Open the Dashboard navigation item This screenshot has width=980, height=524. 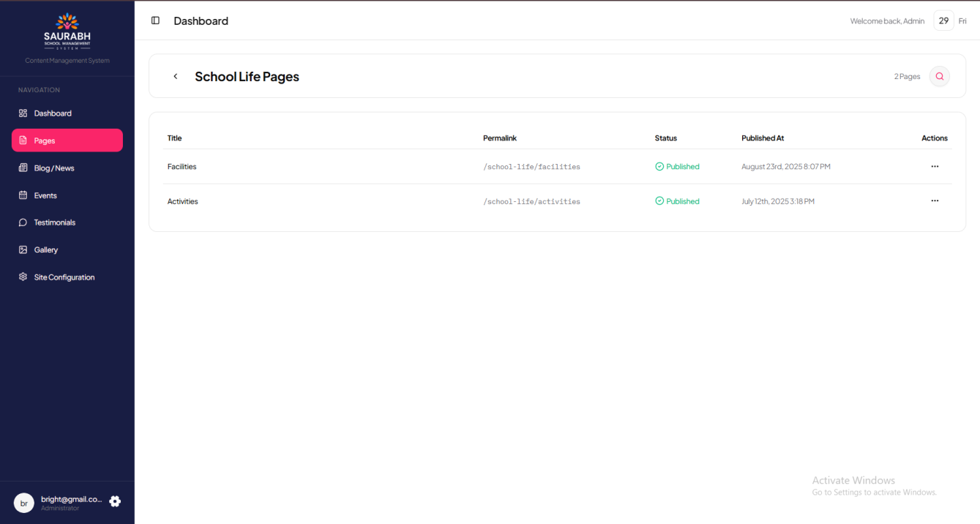pos(53,113)
